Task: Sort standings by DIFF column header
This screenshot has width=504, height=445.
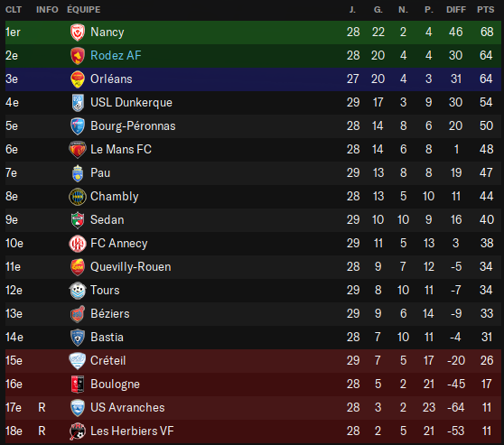Action: (x=456, y=10)
